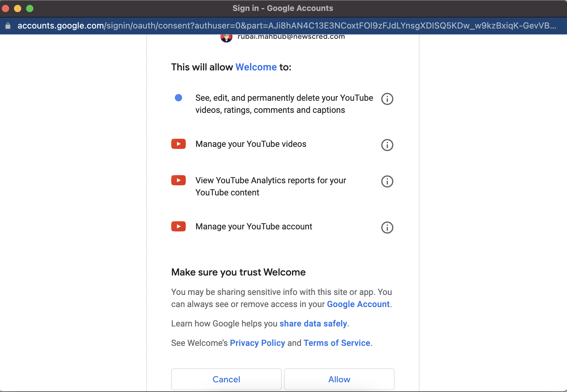Maximize the window with the green button
The image size is (567, 392).
(30, 8)
